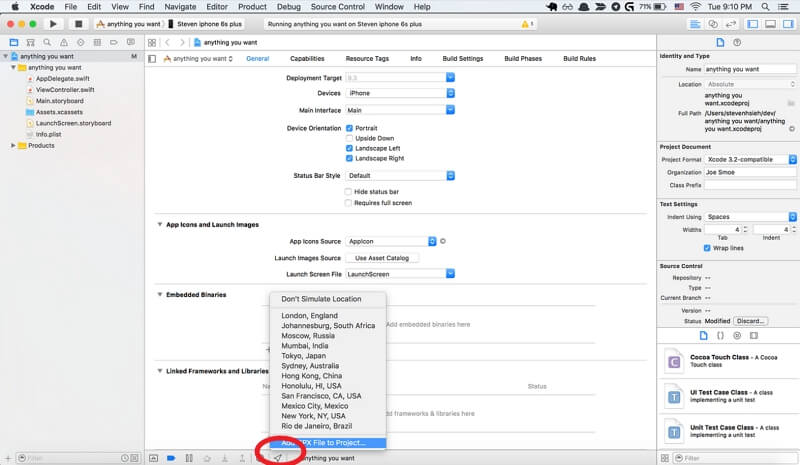The width and height of the screenshot is (800, 465).
Task: Toggle Wrap lines checkbox
Action: pyautogui.click(x=707, y=248)
